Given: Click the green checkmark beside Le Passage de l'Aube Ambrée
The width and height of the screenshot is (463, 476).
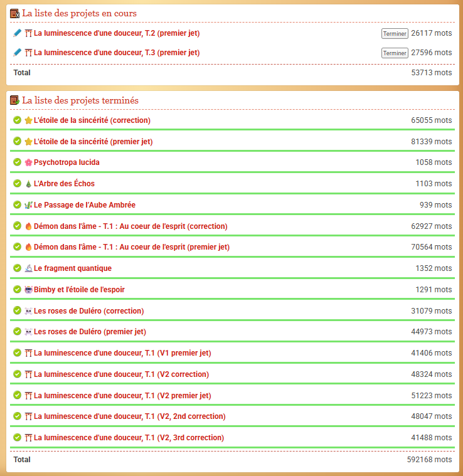Looking at the screenshot, I should (x=17, y=205).
